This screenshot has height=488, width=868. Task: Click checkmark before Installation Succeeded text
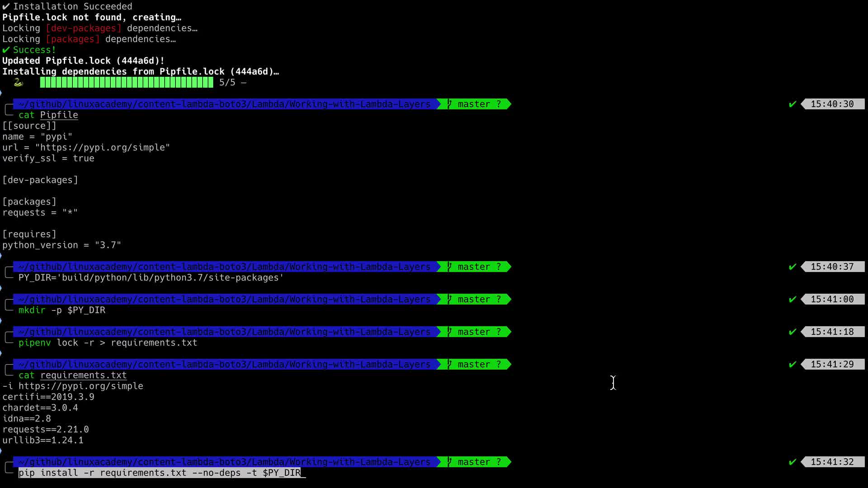(6, 7)
